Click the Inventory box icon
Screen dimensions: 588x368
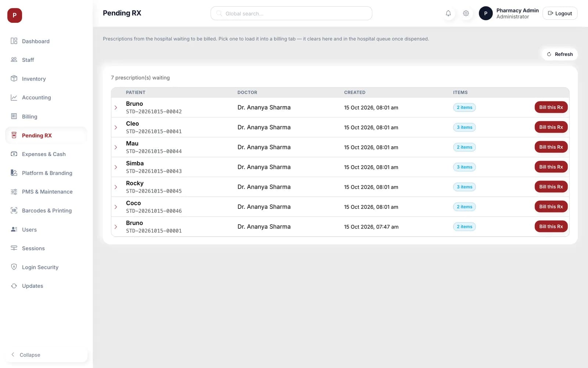(x=14, y=78)
